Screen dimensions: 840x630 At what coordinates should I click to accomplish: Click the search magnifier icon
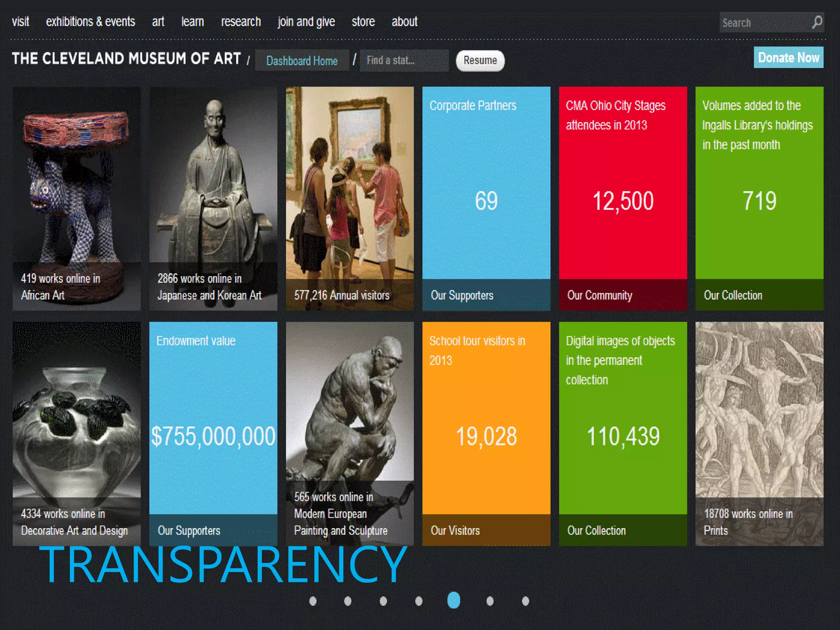pos(817,22)
